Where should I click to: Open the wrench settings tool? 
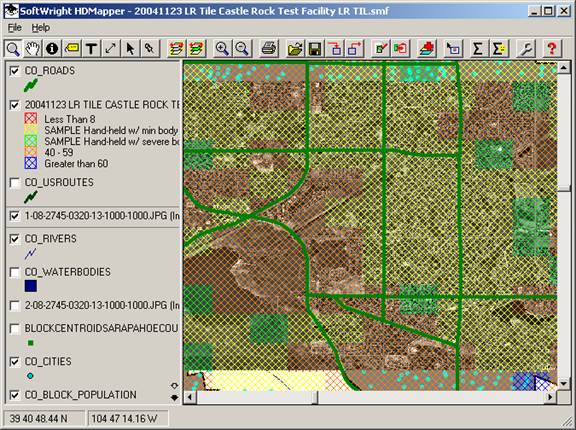click(x=526, y=48)
